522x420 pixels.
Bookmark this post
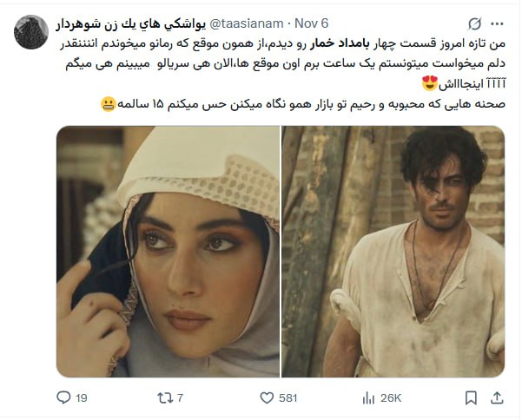point(471,397)
